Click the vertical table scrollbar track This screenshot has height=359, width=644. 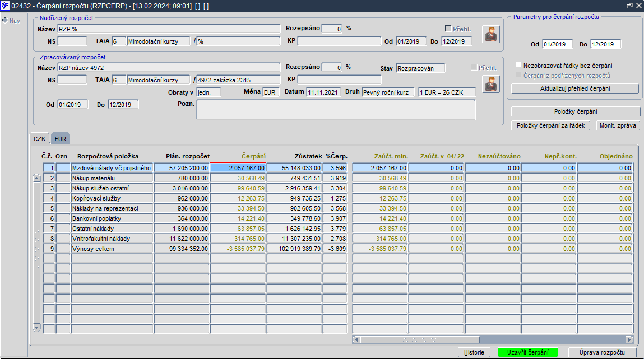(36, 253)
